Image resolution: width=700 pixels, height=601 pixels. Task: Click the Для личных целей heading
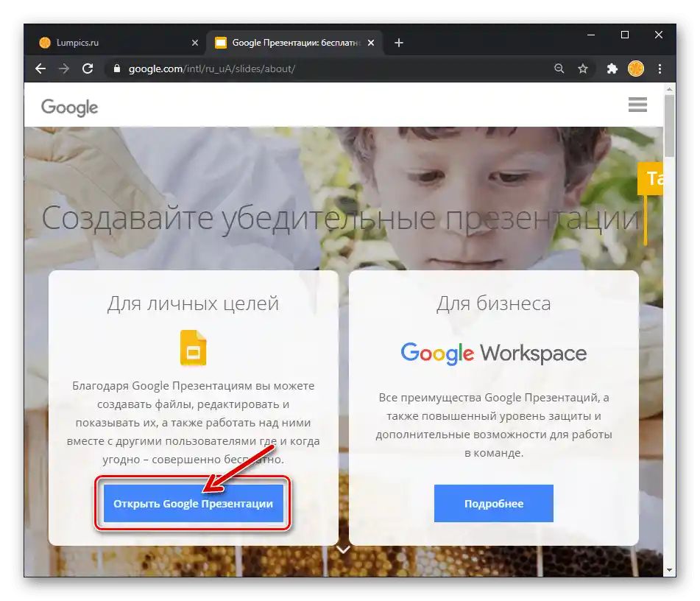tap(194, 303)
